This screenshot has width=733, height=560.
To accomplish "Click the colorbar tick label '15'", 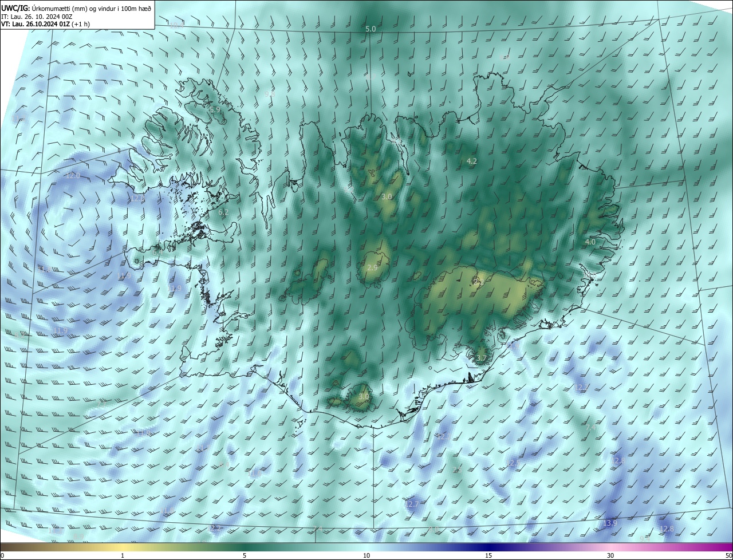I will [488, 555].
